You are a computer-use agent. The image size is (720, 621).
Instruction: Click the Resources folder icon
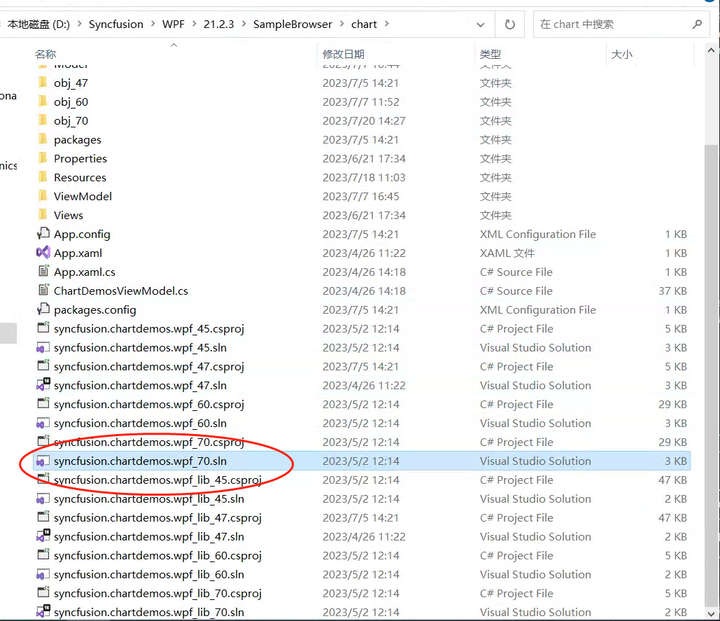tap(43, 176)
